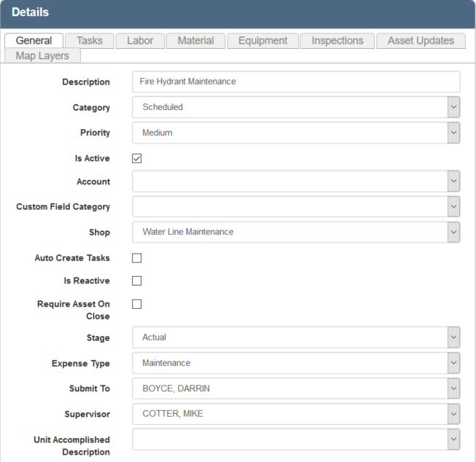Select the Material tab
The height and width of the screenshot is (462, 476).
pos(195,41)
